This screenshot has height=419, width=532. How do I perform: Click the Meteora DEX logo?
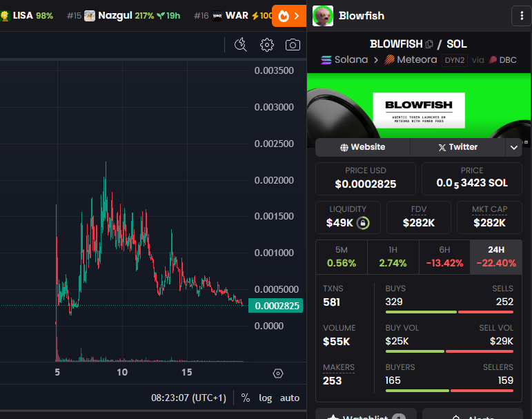pos(389,60)
